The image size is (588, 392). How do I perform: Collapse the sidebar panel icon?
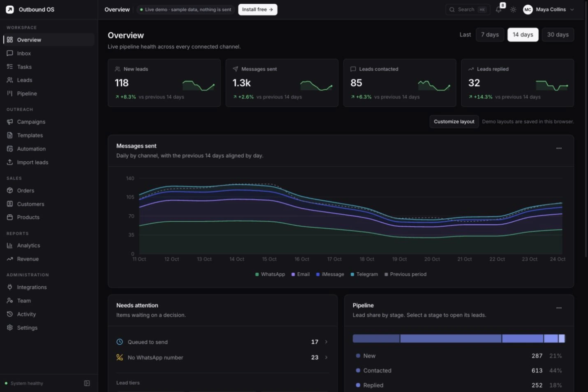pyautogui.click(x=87, y=383)
